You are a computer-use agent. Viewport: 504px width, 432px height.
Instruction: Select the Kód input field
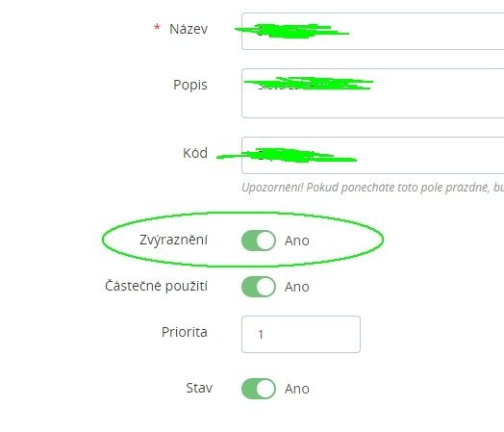coord(373,155)
